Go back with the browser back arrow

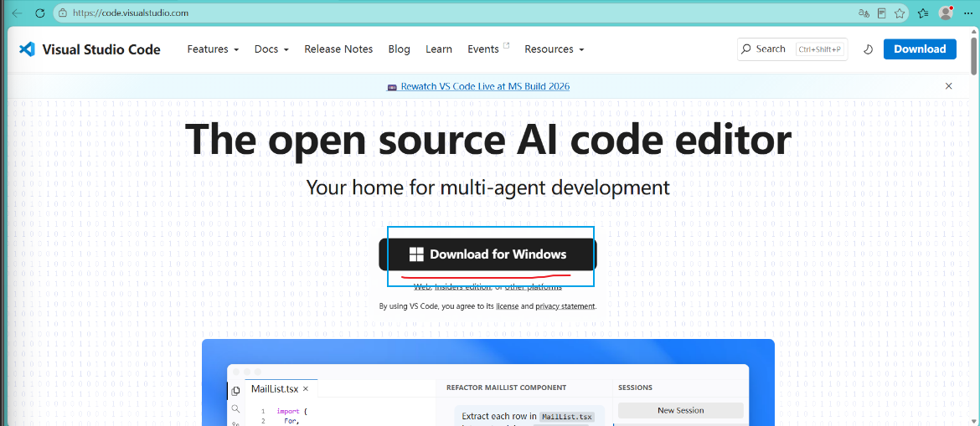point(17,13)
